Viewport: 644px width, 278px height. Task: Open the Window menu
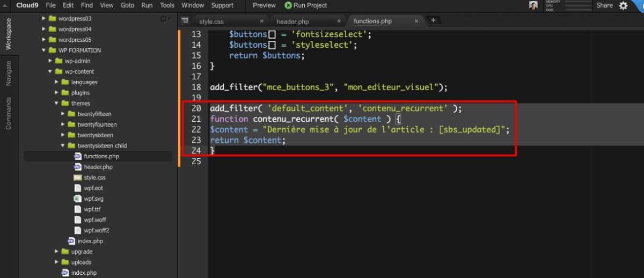tap(193, 5)
